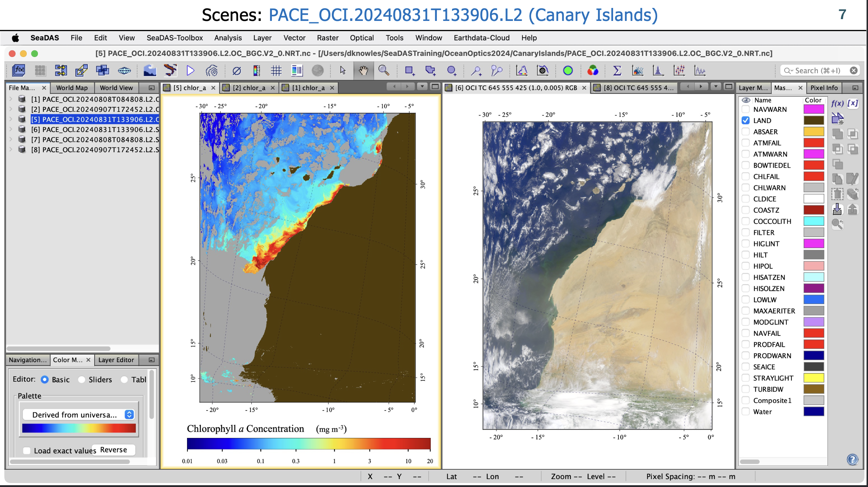Open the contour lines tool

point(212,70)
